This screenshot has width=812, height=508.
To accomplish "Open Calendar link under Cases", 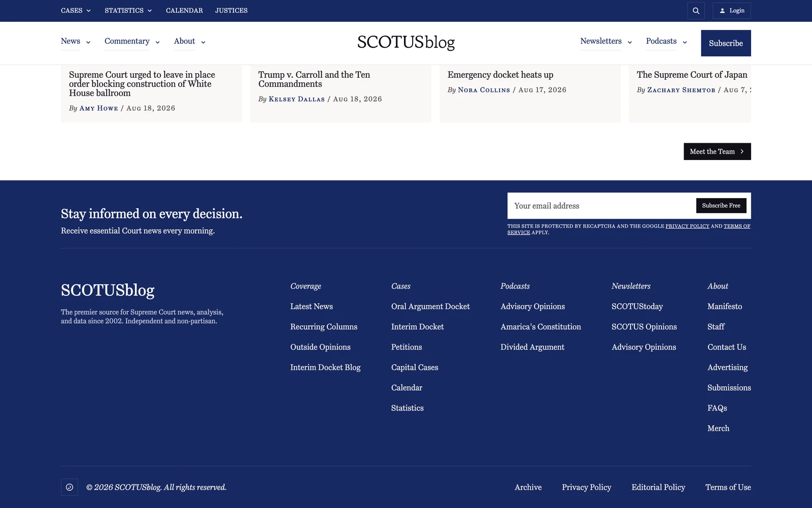I will coord(407,388).
